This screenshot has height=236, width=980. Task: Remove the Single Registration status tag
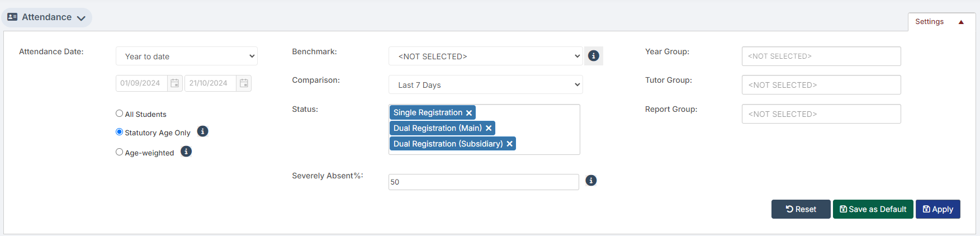click(x=469, y=113)
